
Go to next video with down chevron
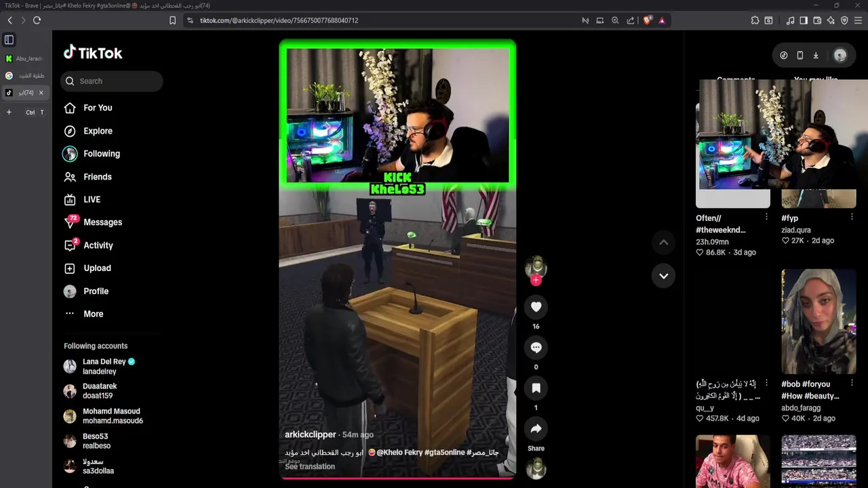coord(664,276)
